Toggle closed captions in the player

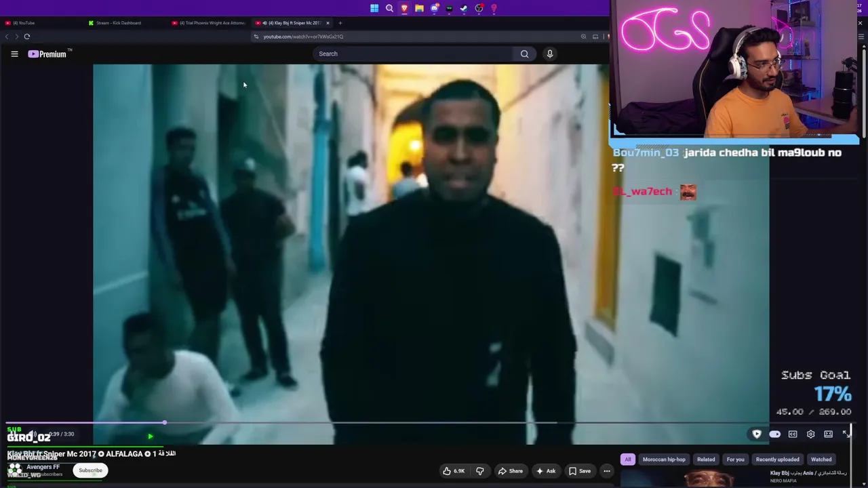(x=793, y=434)
